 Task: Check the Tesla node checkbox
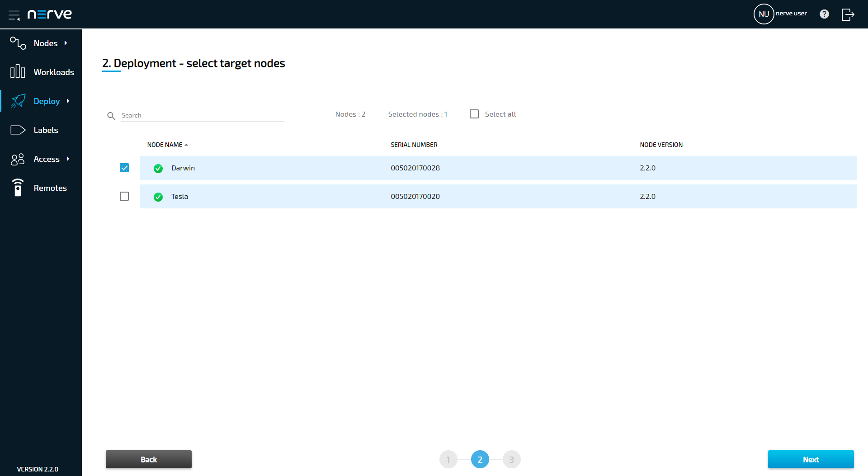point(124,196)
